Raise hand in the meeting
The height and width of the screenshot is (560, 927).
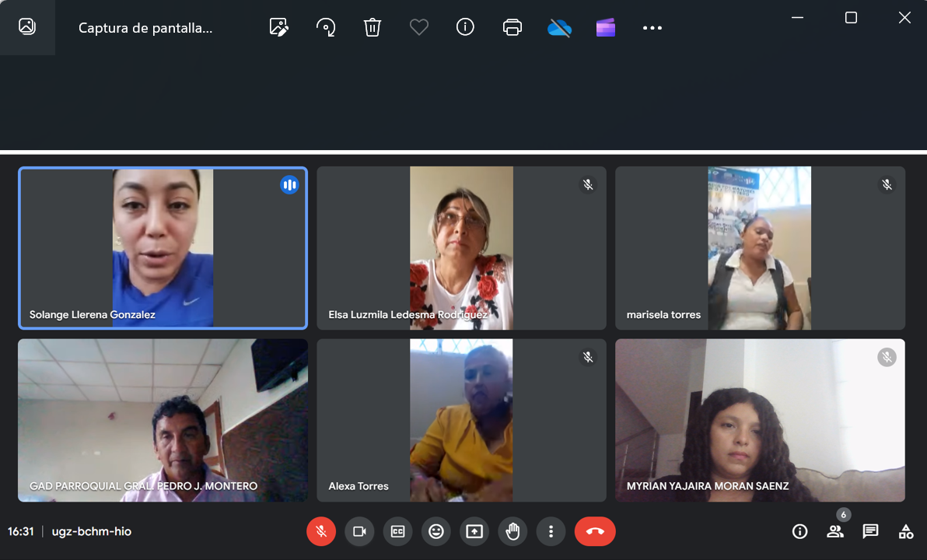pyautogui.click(x=512, y=531)
